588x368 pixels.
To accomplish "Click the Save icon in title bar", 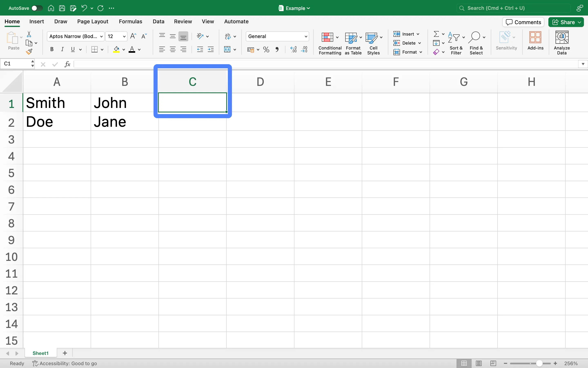I will coord(62,8).
